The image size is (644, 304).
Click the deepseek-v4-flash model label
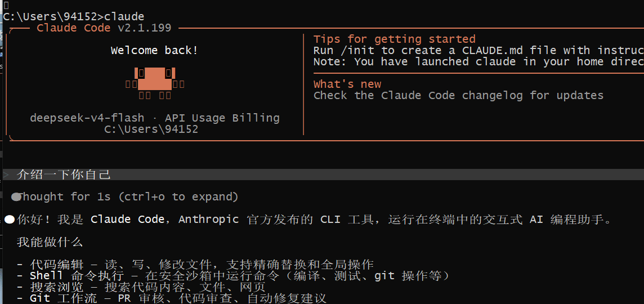pyautogui.click(x=87, y=118)
